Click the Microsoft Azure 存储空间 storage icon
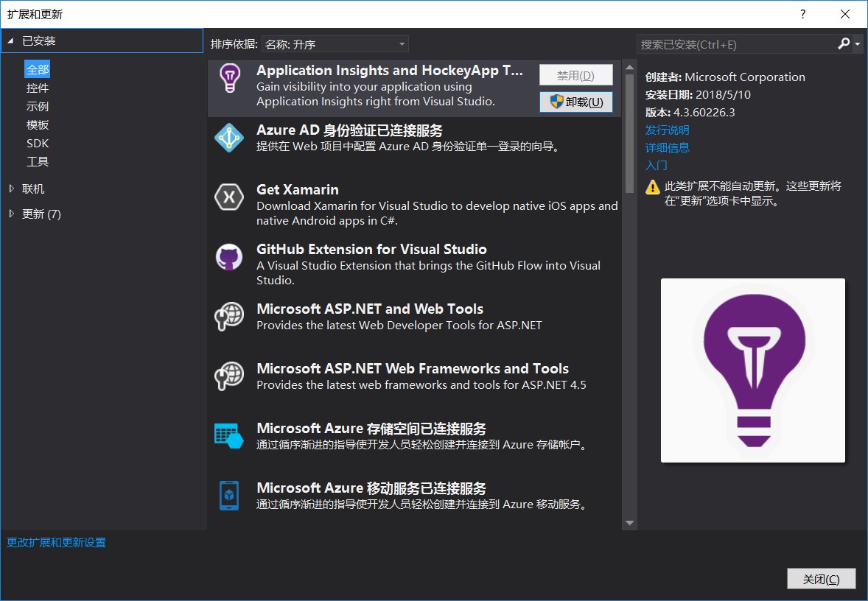 pyautogui.click(x=229, y=435)
